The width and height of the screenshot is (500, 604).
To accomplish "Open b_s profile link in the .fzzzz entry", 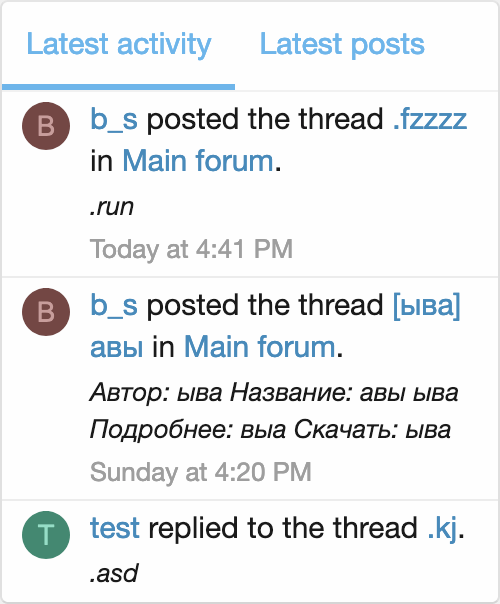I will tap(114, 119).
